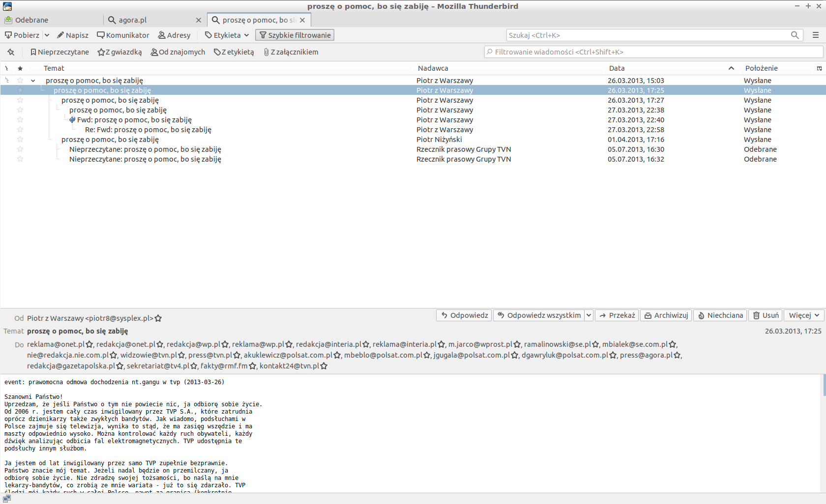The image size is (826, 504).
Task: Star the message dated 05.07.2013, 16:32
Action: tap(20, 159)
